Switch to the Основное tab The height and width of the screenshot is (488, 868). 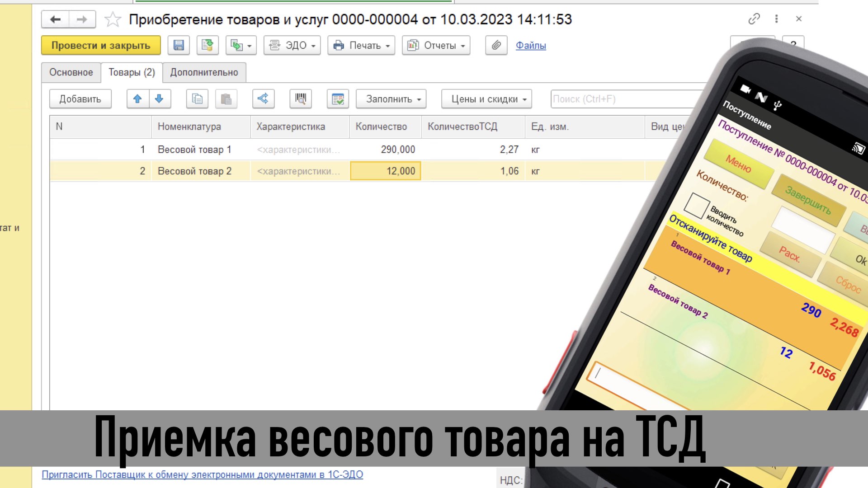71,72
